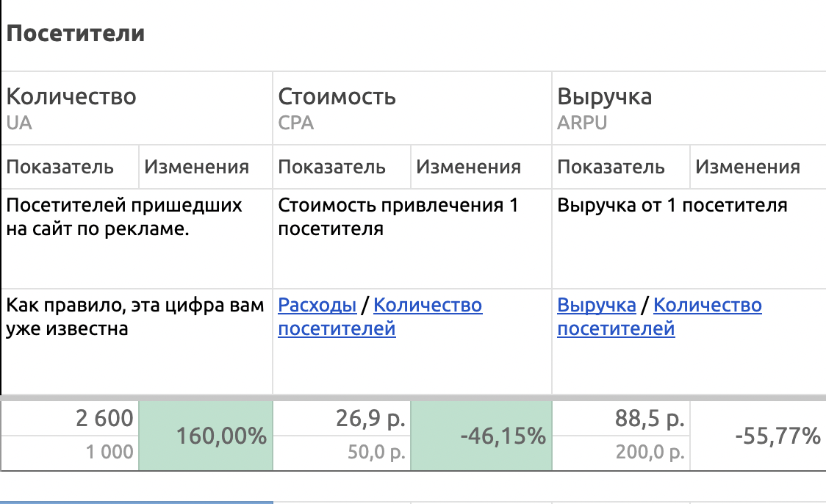Select the Стоимость CPA column header
Screen dimensions: 826x504
point(337,107)
